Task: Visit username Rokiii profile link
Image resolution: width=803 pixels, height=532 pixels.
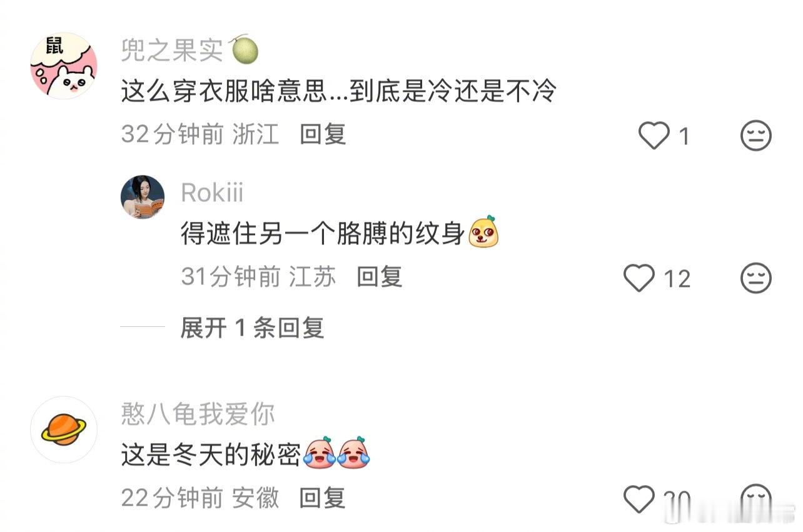Action: tap(212, 193)
